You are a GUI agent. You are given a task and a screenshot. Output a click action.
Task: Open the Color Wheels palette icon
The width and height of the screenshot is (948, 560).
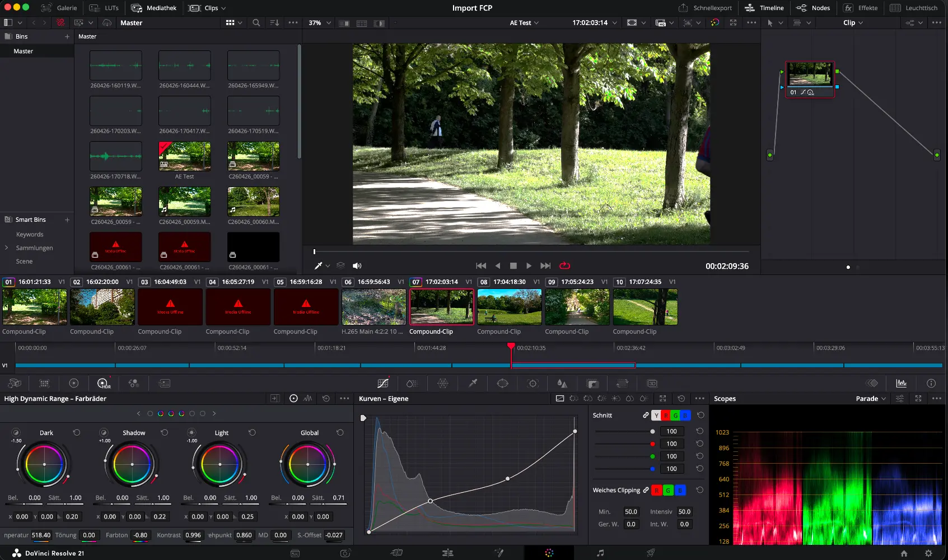(x=73, y=384)
